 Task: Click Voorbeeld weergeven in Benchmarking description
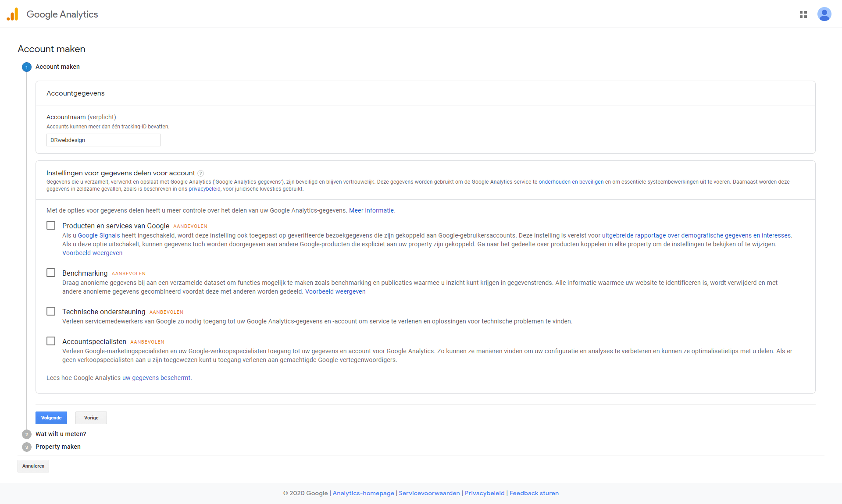tap(335, 291)
